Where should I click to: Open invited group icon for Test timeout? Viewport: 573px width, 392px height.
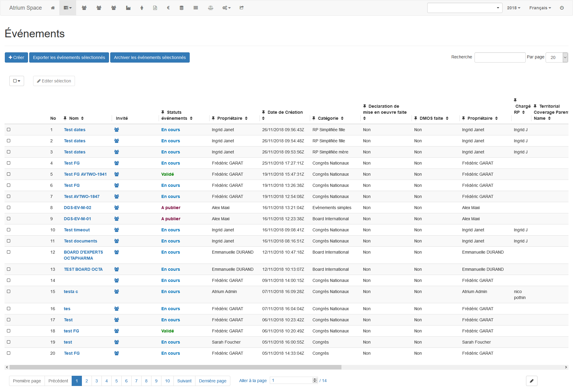[x=117, y=230]
